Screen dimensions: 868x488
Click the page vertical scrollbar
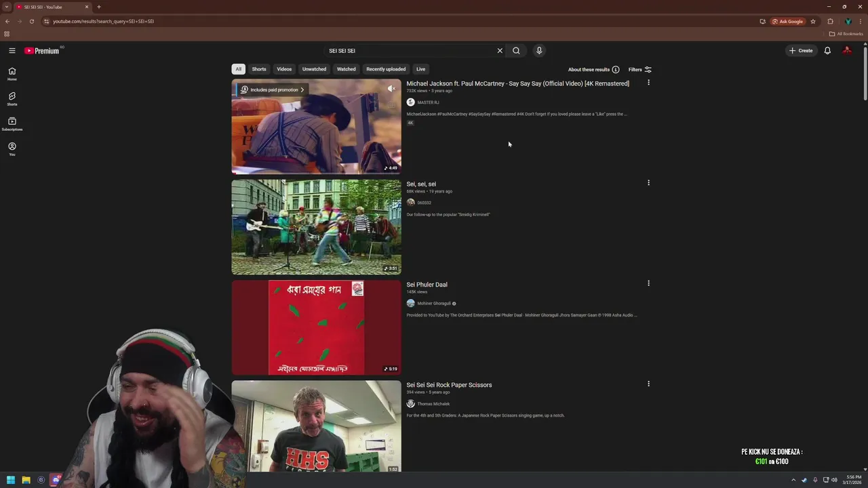pyautogui.click(x=865, y=73)
